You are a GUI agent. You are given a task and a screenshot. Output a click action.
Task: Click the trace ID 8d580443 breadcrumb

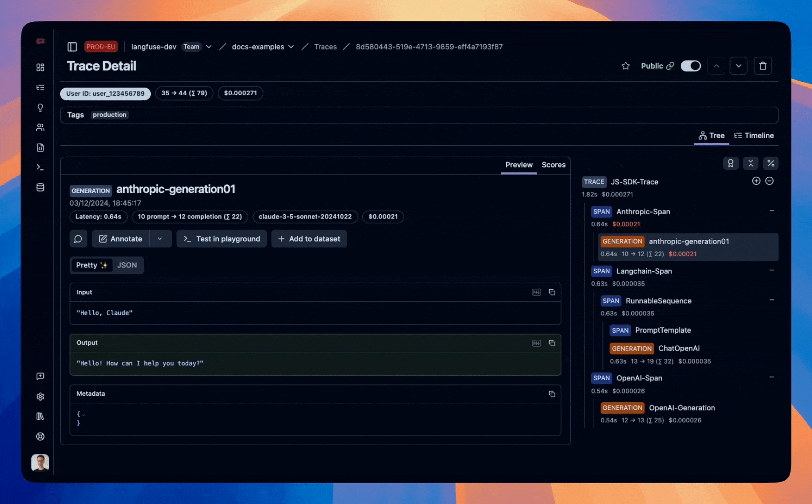pyautogui.click(x=429, y=47)
